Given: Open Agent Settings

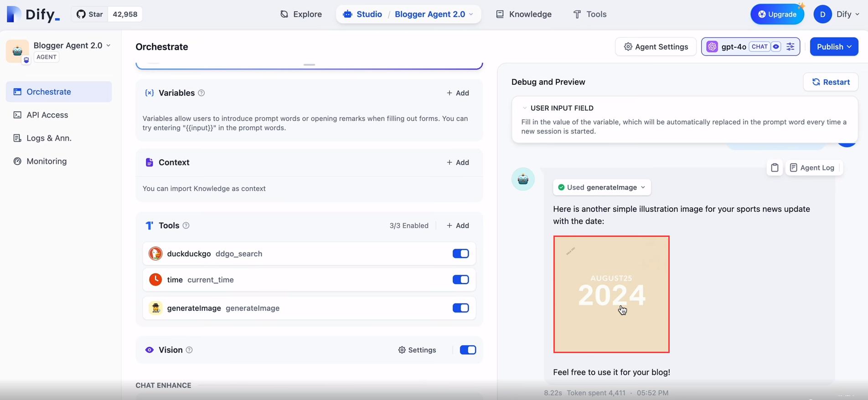Looking at the screenshot, I should pos(656,46).
